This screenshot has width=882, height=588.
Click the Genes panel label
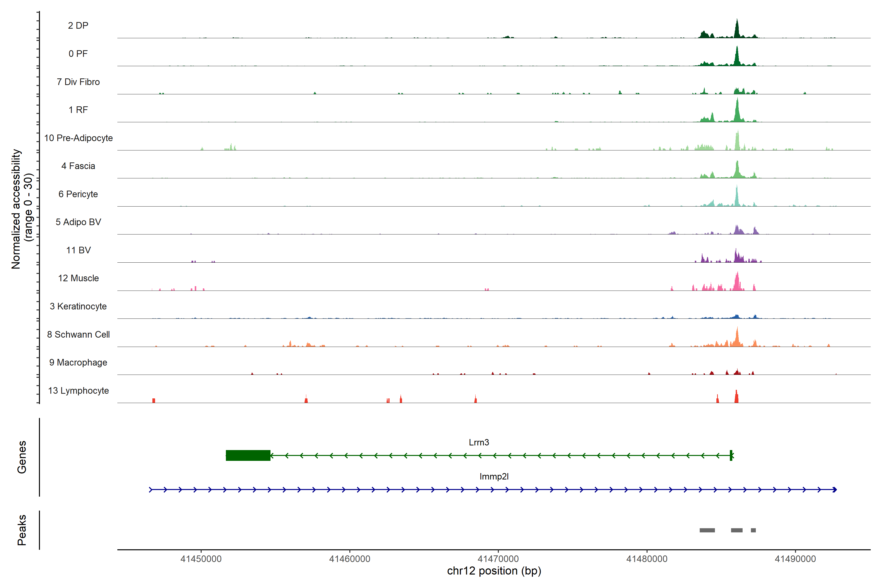(x=22, y=457)
